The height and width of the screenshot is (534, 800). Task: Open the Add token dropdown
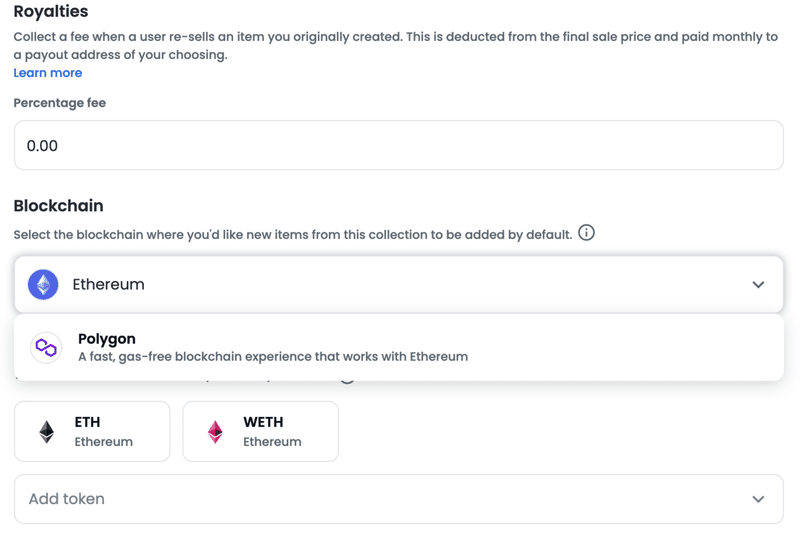[398, 499]
